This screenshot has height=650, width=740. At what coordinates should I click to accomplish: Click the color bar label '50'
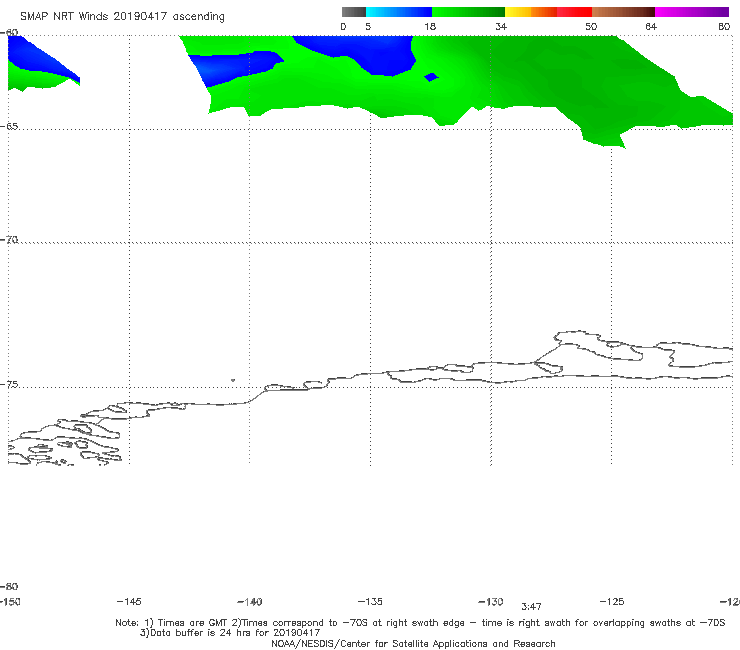(x=591, y=26)
